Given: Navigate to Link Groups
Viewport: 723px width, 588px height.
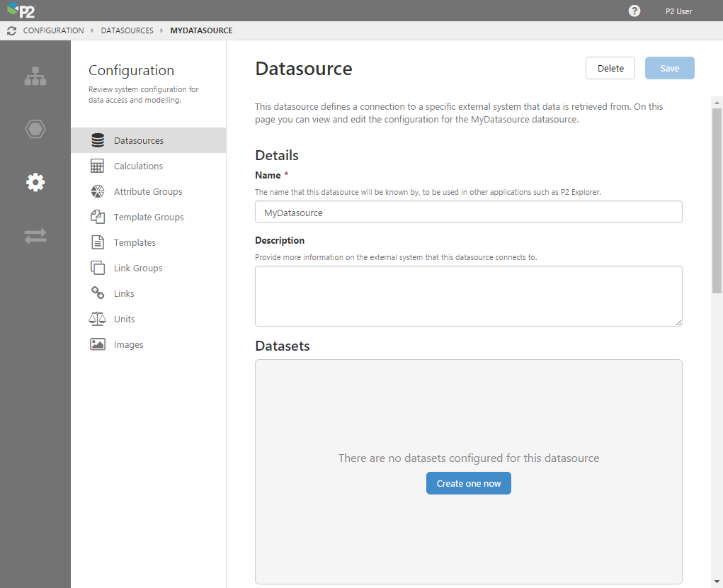Looking at the screenshot, I should (138, 268).
